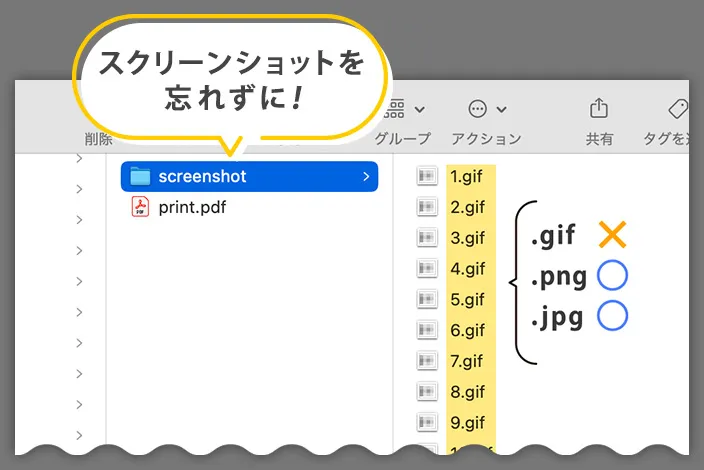Click the thumbnail icon of 2.gif

[427, 207]
